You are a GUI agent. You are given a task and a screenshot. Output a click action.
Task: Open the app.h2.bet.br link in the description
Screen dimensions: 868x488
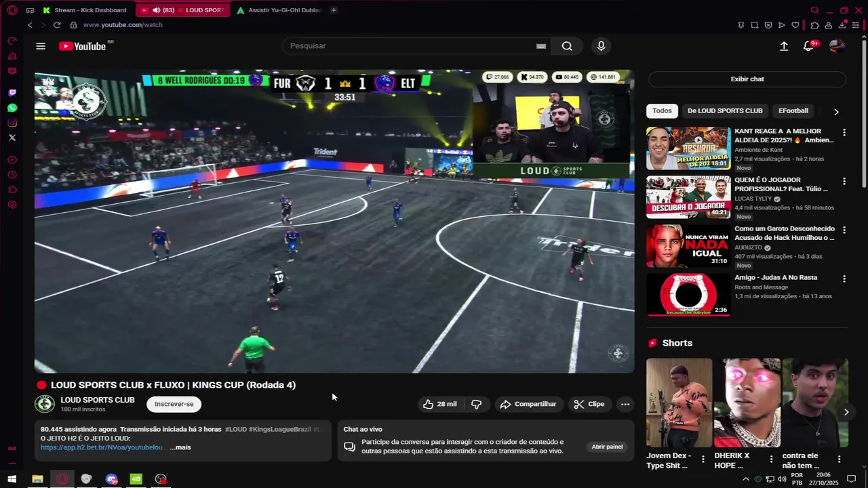point(102,447)
